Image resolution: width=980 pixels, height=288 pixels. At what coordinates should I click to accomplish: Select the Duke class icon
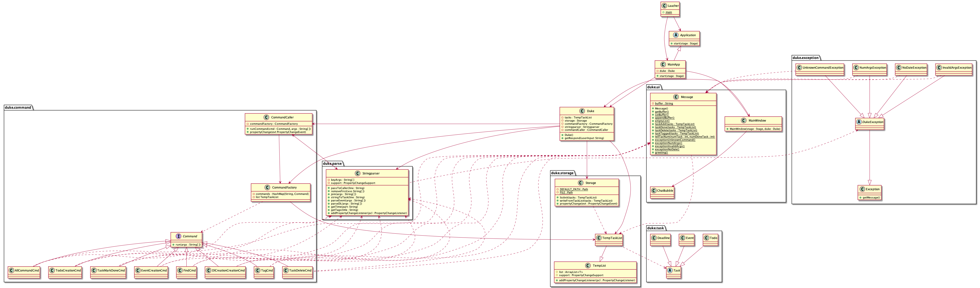pyautogui.click(x=582, y=111)
